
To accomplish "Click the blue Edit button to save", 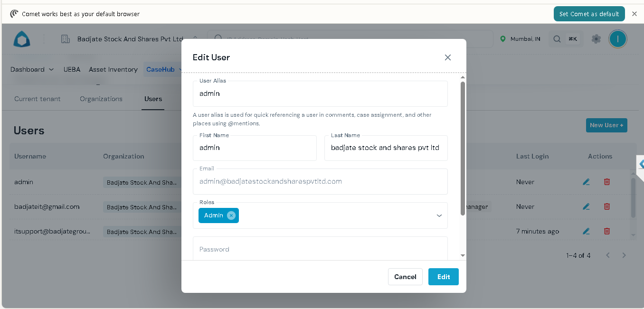I will [x=444, y=277].
